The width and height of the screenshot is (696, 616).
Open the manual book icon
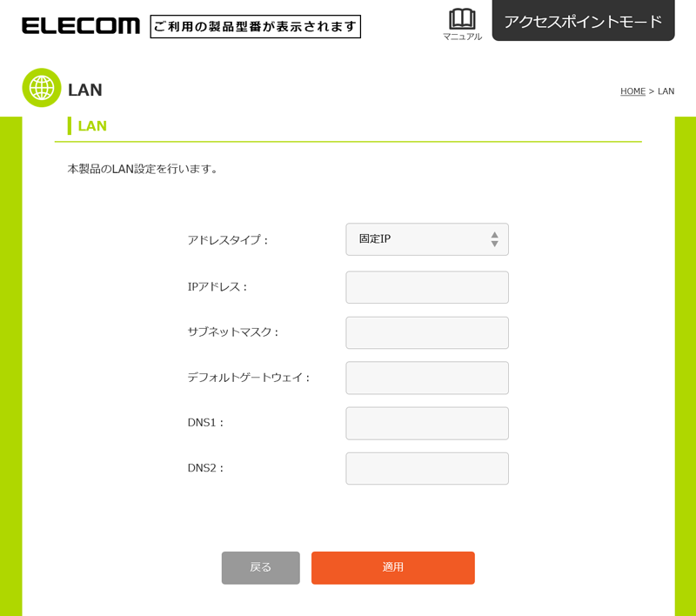coord(462,19)
